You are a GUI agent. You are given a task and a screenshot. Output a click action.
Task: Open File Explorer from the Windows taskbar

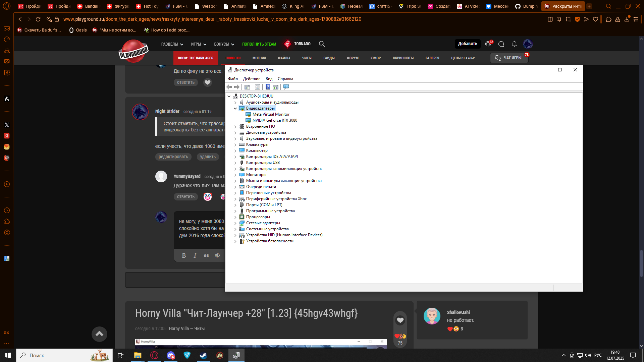point(138,355)
